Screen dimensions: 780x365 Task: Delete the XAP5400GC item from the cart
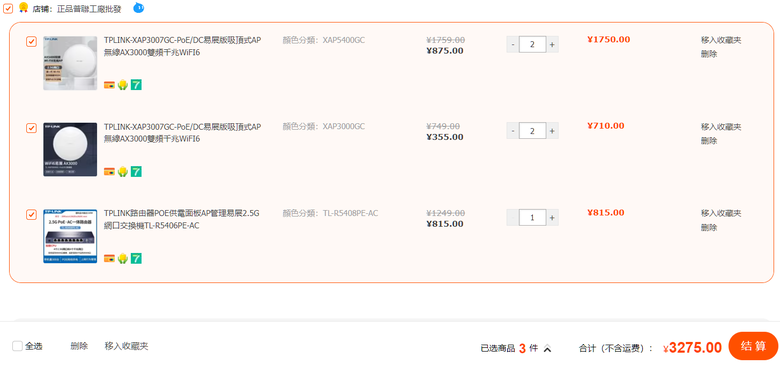pos(709,54)
